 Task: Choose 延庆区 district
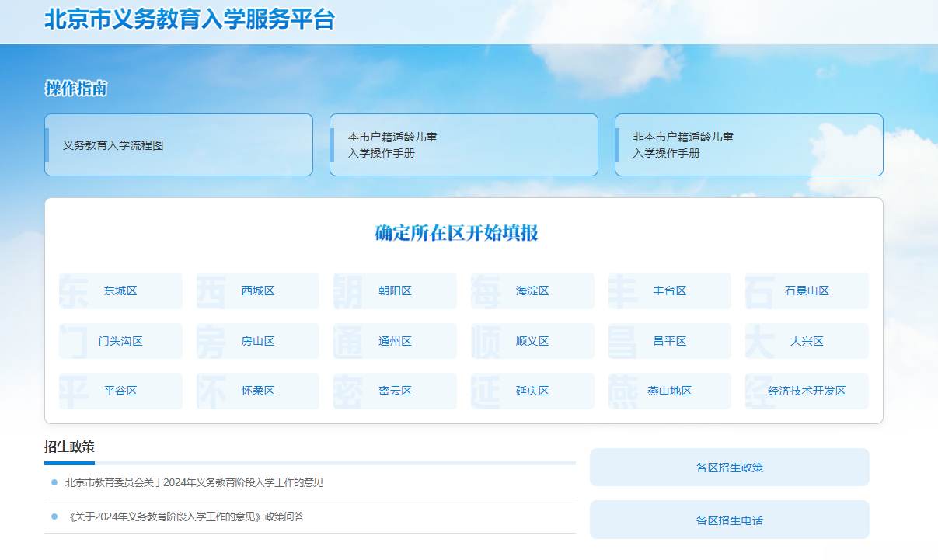[532, 391]
